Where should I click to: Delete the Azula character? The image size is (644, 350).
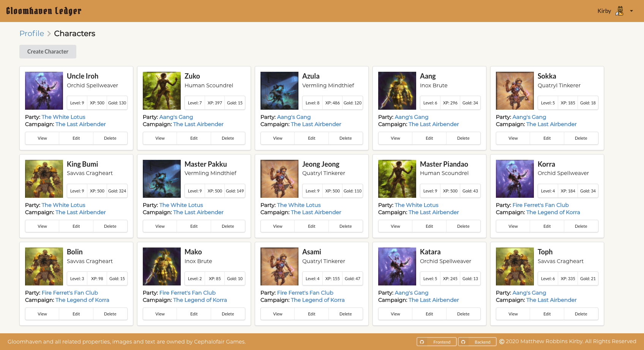coord(346,138)
